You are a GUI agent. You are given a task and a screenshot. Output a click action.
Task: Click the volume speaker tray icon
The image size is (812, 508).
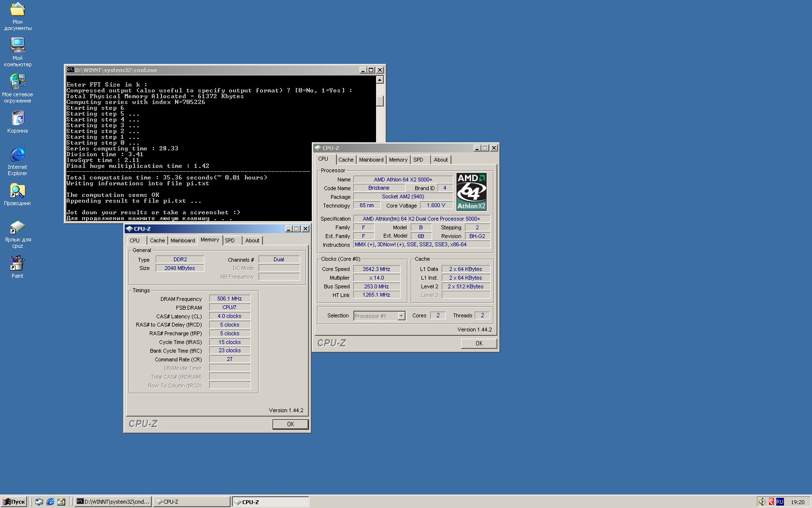click(762, 502)
